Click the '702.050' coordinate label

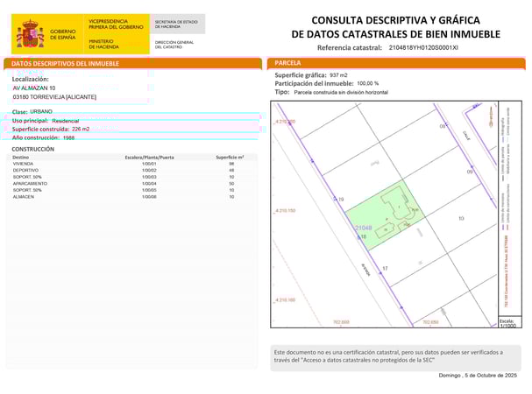430,322
